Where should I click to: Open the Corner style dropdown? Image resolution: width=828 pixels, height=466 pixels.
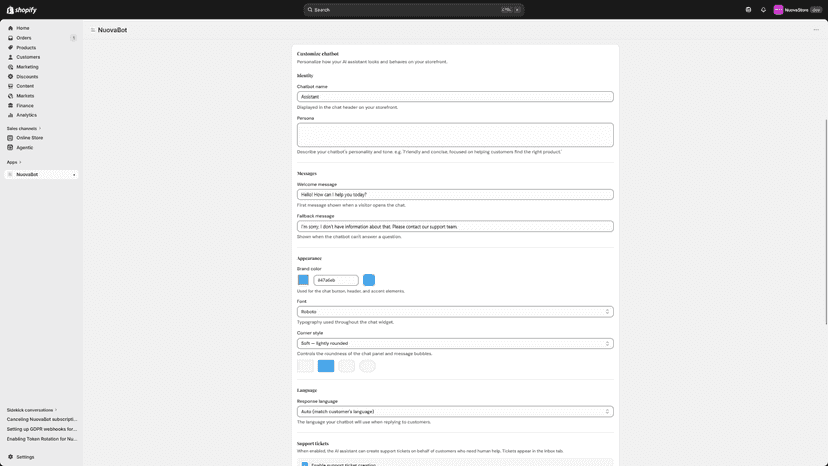455,343
